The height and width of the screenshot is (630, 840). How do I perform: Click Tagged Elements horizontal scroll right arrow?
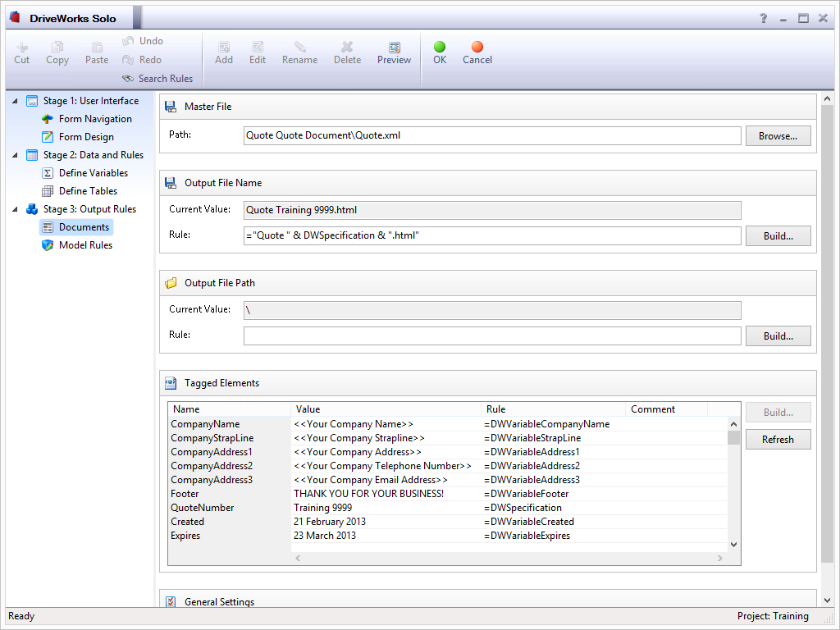720,558
